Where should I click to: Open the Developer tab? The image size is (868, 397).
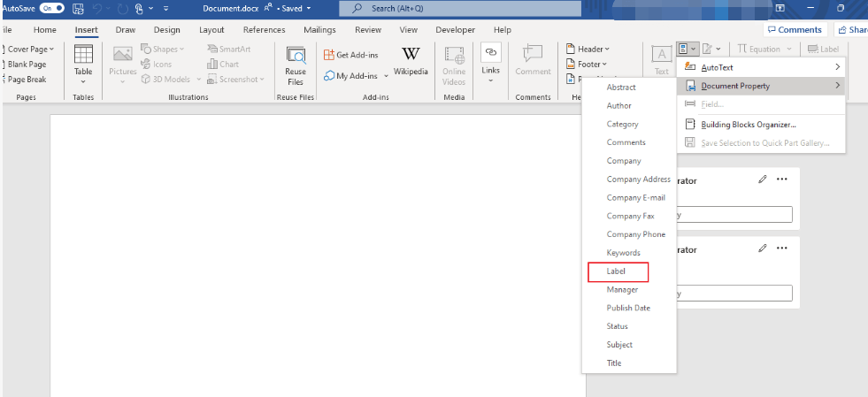pos(455,30)
